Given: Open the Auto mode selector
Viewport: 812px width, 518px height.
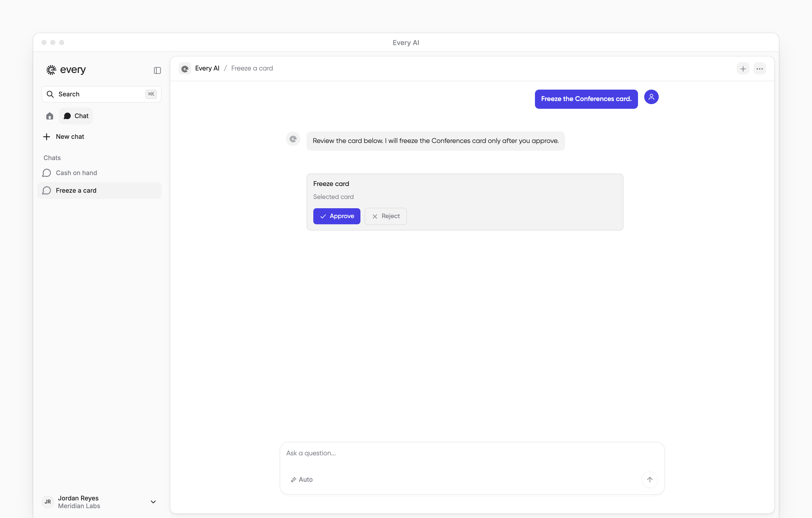Looking at the screenshot, I should (301, 480).
